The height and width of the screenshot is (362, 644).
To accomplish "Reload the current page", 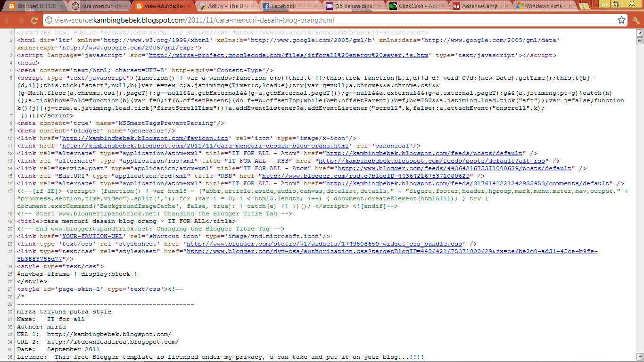I will coord(34,20).
